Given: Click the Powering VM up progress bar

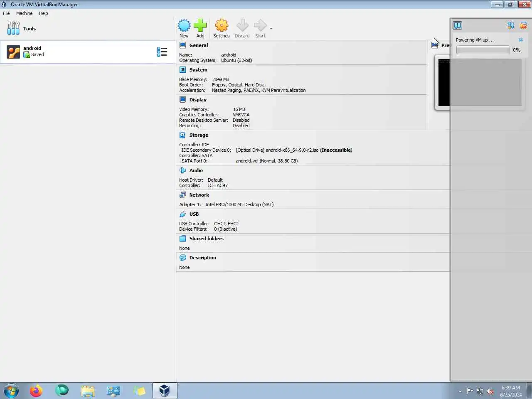Looking at the screenshot, I should pyautogui.click(x=483, y=50).
